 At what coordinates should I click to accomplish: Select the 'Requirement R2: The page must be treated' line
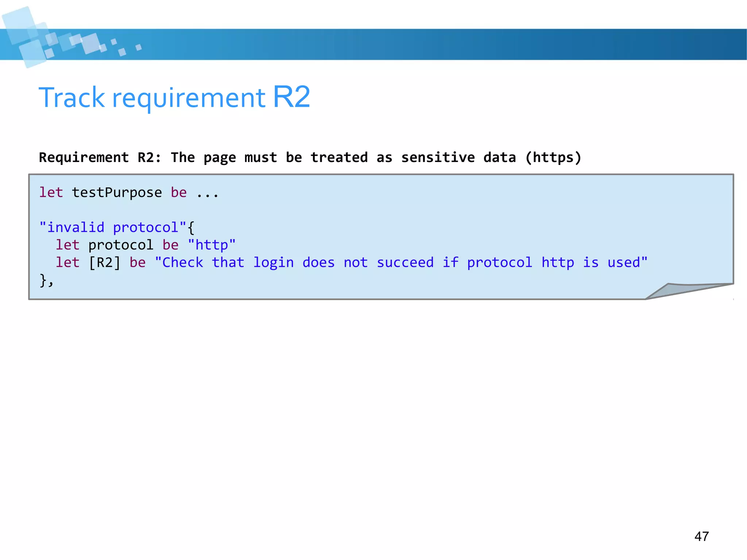click(x=310, y=158)
